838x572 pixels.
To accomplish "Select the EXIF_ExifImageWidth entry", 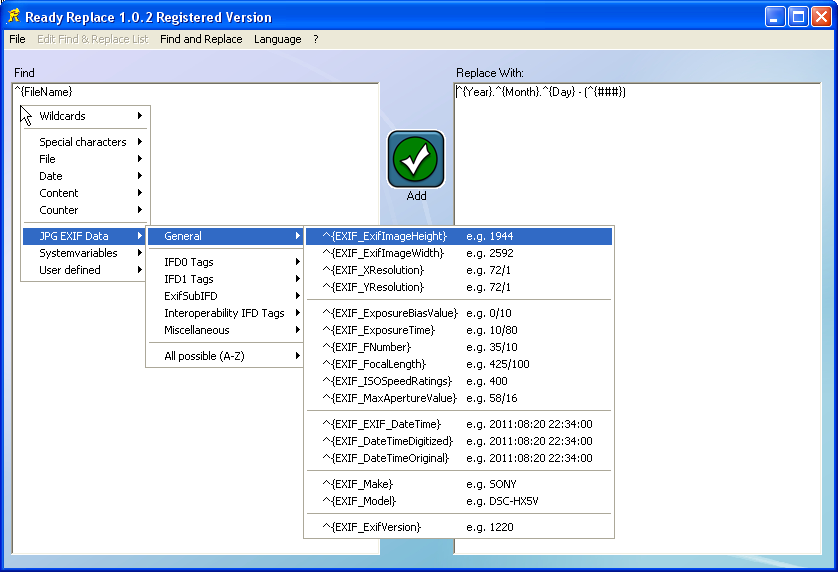I will click(x=383, y=253).
